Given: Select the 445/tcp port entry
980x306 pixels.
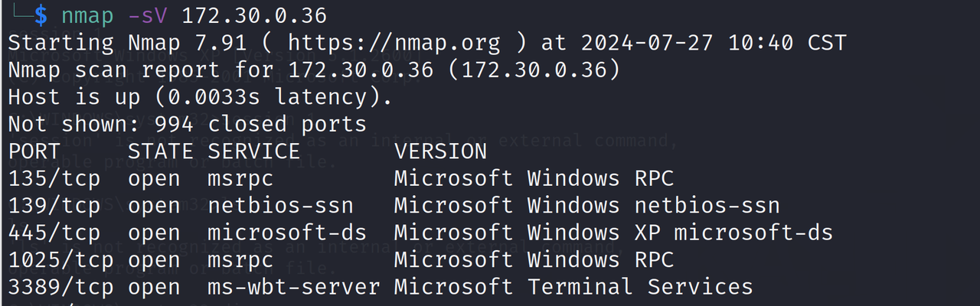Looking at the screenshot, I should [61, 233].
